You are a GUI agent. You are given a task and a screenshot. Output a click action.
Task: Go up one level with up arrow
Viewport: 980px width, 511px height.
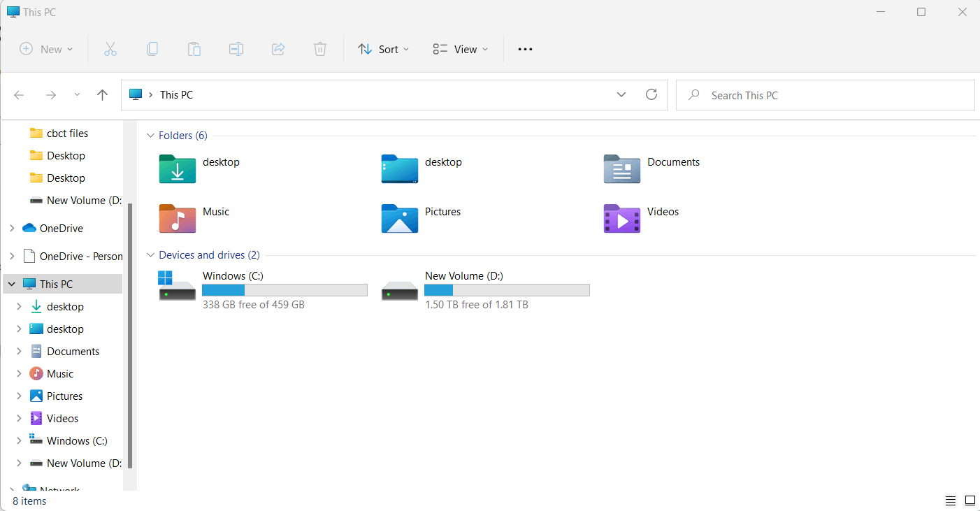pyautogui.click(x=103, y=95)
